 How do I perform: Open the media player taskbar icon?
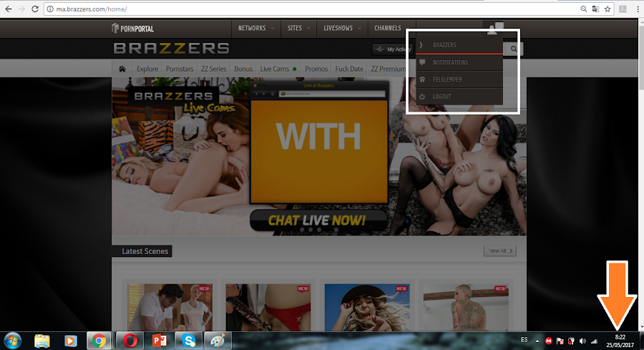coord(70,341)
